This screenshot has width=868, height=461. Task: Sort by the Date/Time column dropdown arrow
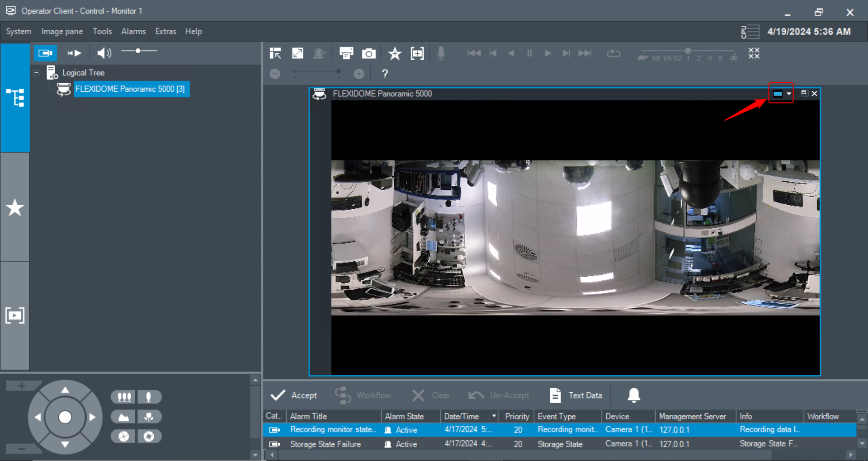(494, 416)
